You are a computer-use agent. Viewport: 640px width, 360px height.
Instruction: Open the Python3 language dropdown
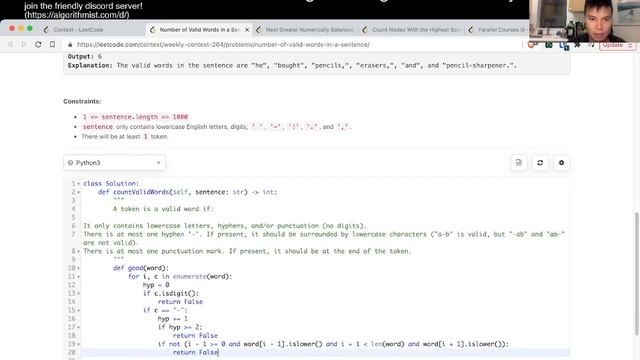(114, 163)
